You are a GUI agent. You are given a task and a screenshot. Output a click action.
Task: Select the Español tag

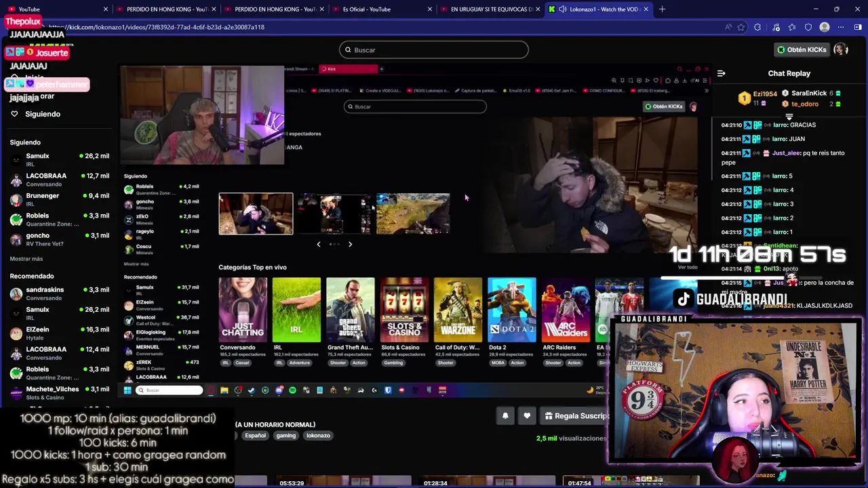255,435
